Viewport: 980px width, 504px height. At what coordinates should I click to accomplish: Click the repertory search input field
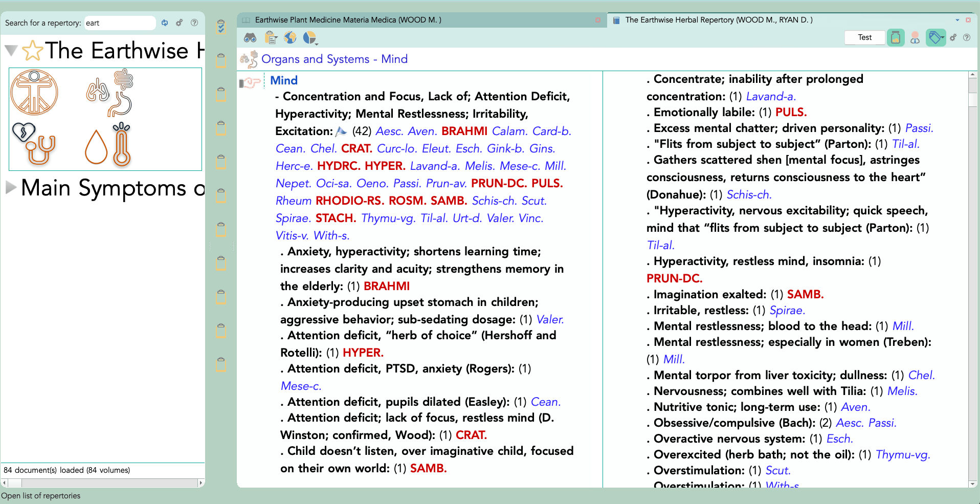120,23
